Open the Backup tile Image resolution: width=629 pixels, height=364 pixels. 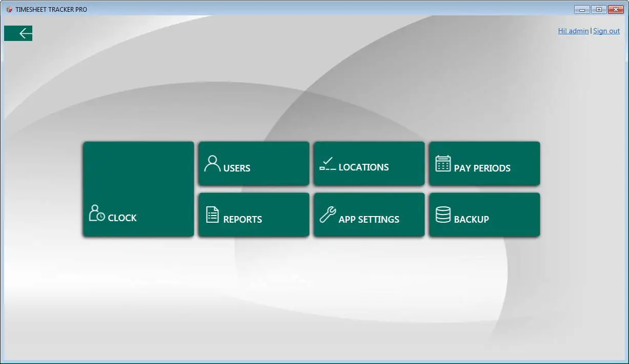(x=484, y=215)
